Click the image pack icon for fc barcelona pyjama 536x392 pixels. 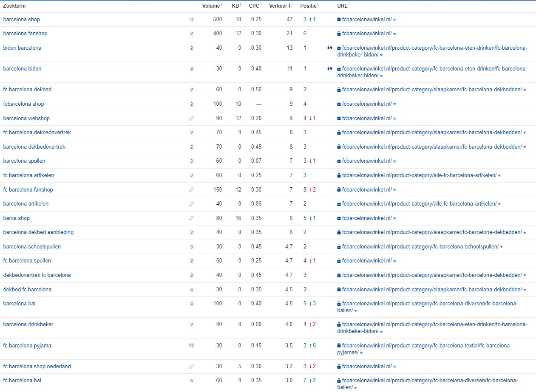191,346
